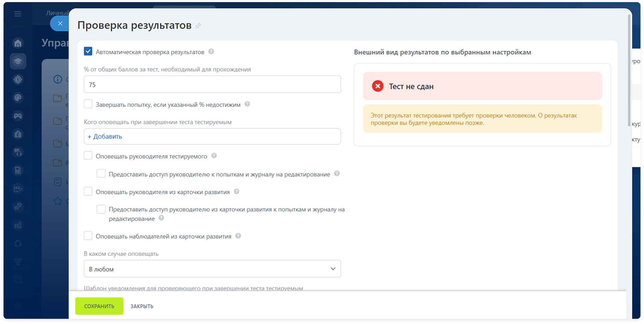Viewport: 644px width, 324px height.
Task: Open 360 assessment icon in sidebar
Action: [18, 189]
